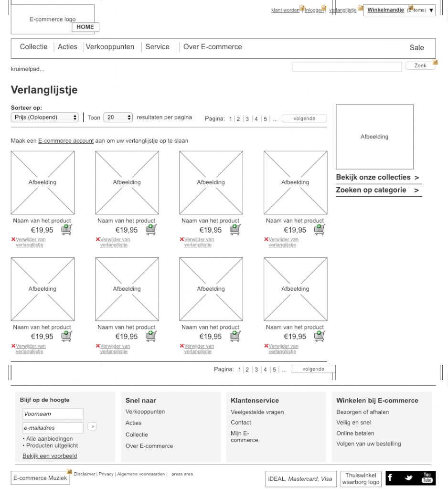Open the Collectie menu item
Image resolution: width=448 pixels, height=489 pixels.
pos(33,47)
